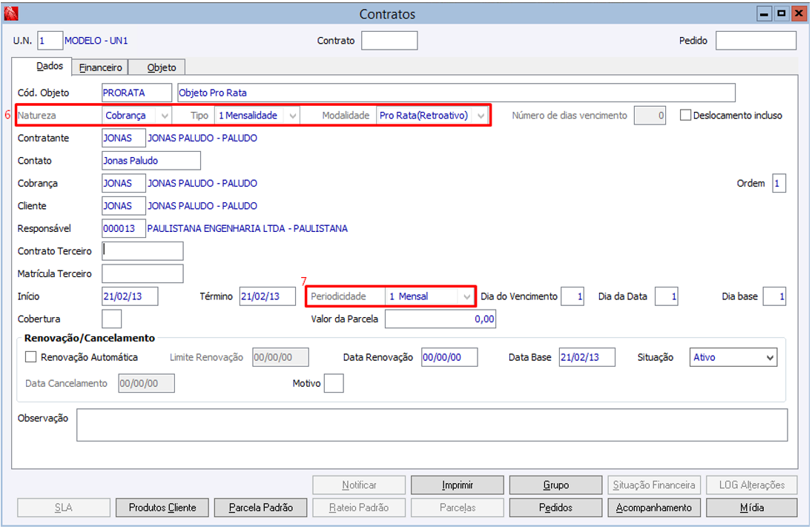Screen dimensions: 812x529
Task: Click the Data Renovação date field
Action: (449, 357)
